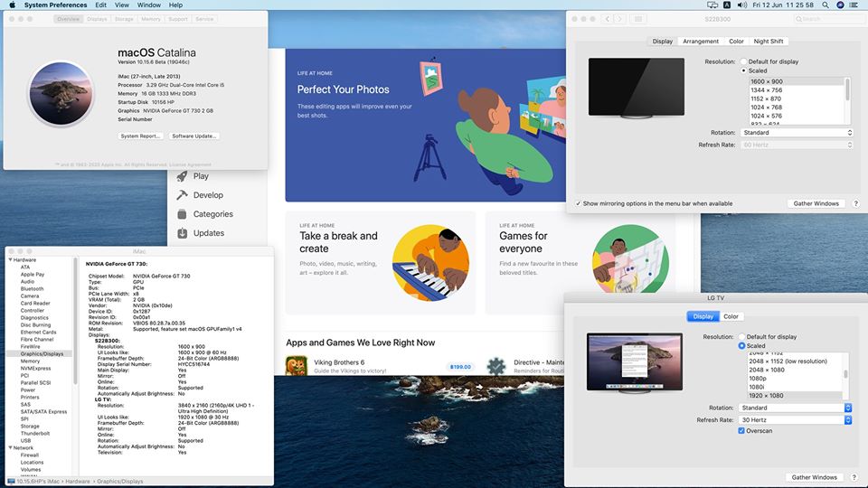Open Rotation dropdown in LG TV window
868x488 pixels.
pos(795,408)
